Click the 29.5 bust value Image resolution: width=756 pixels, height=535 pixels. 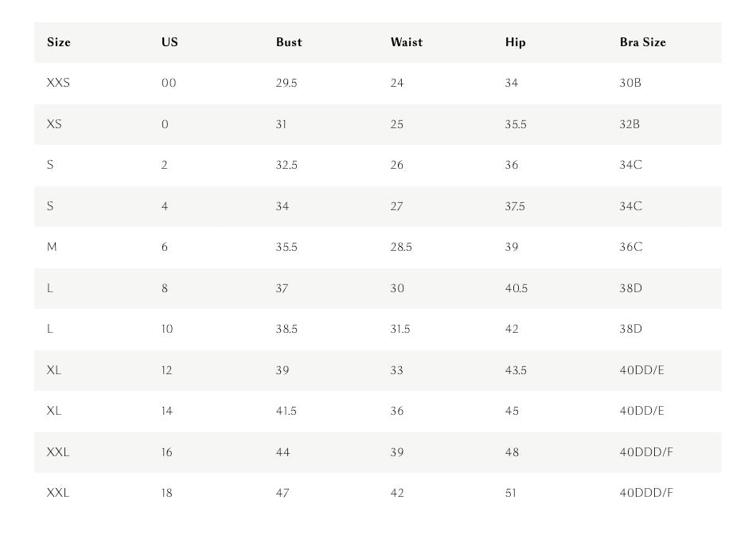coord(286,83)
